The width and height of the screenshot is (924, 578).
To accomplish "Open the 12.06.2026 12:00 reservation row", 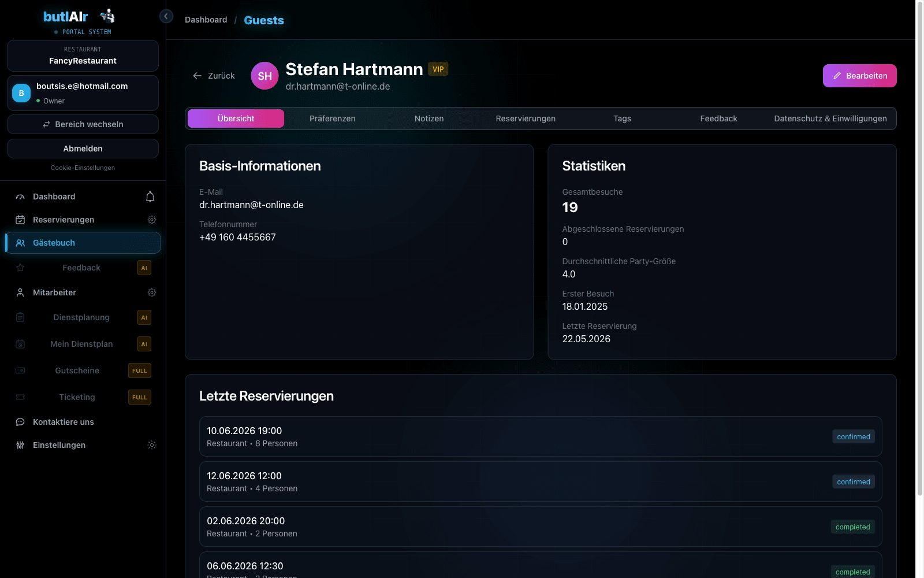I will pos(541,481).
